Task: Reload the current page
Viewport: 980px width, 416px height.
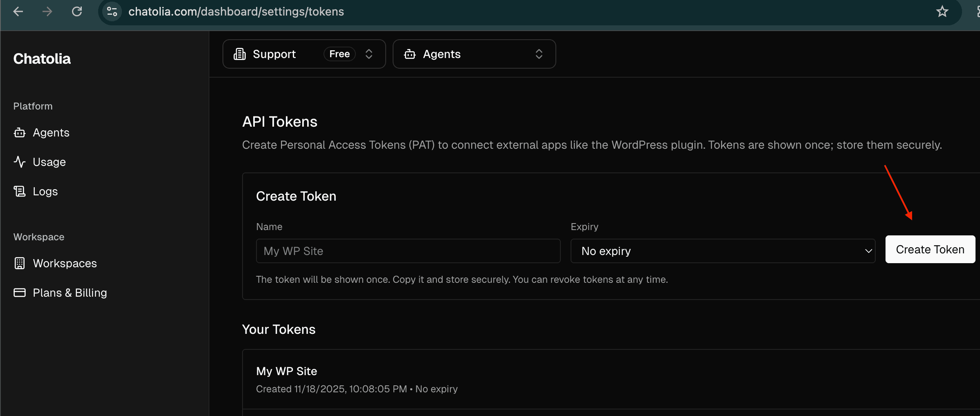Action: tap(77, 11)
